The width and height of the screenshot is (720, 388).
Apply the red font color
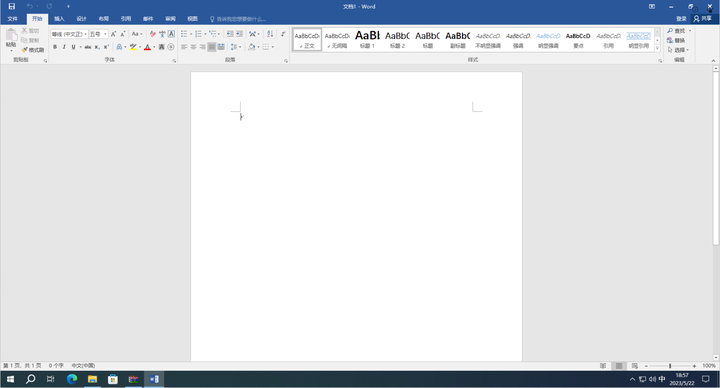point(147,47)
